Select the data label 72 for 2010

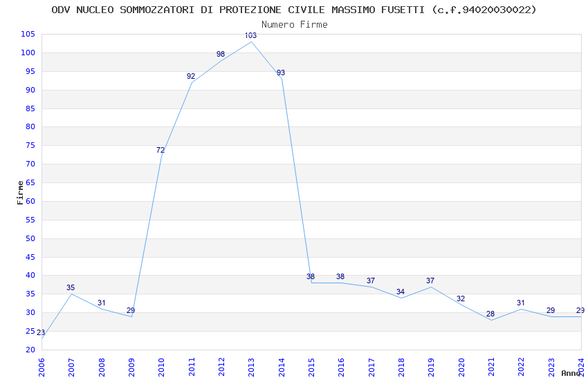(160, 150)
